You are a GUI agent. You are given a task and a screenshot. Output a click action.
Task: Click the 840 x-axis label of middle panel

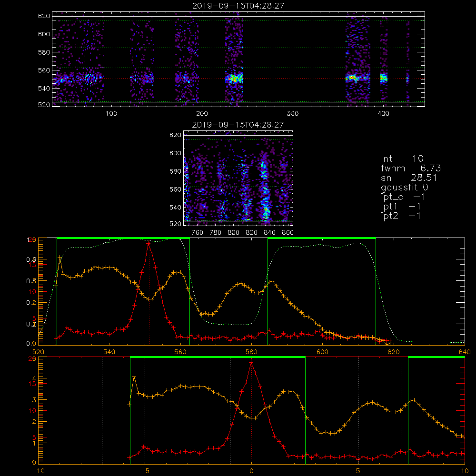tap(269, 233)
